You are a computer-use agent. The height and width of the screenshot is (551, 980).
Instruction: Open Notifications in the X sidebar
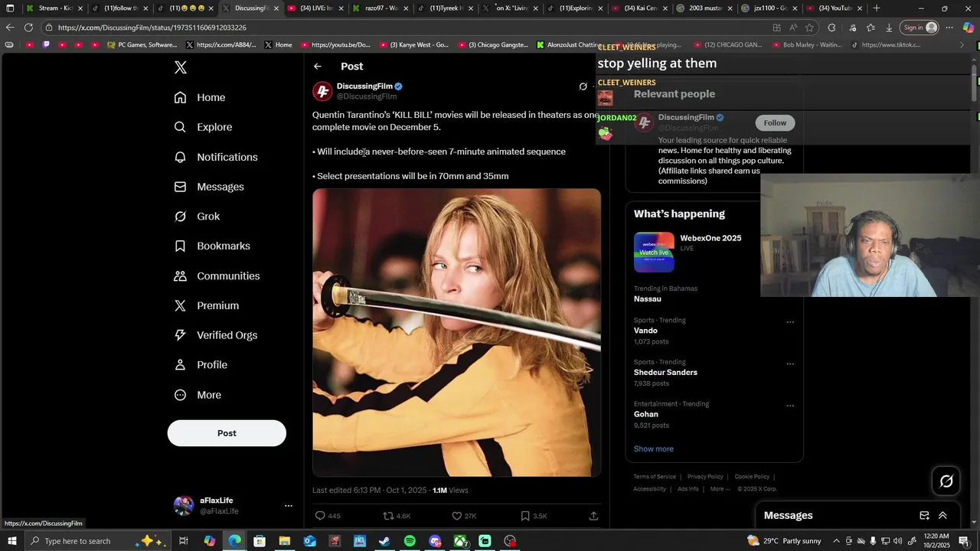click(x=216, y=157)
